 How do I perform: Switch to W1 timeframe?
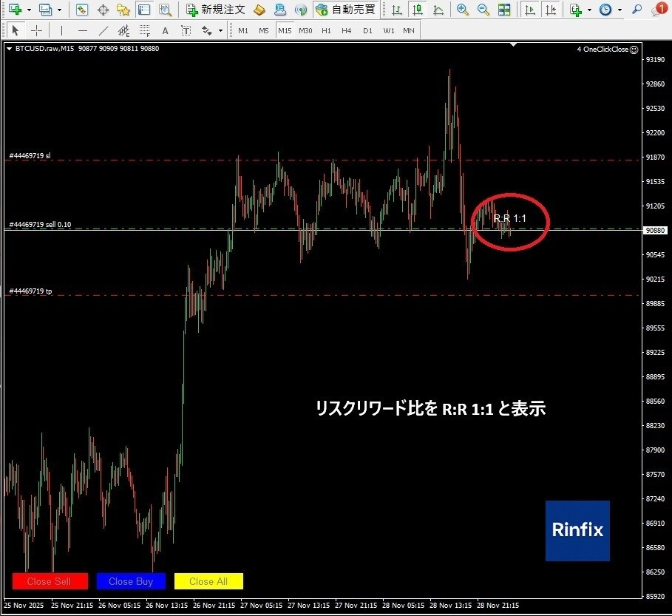click(388, 31)
